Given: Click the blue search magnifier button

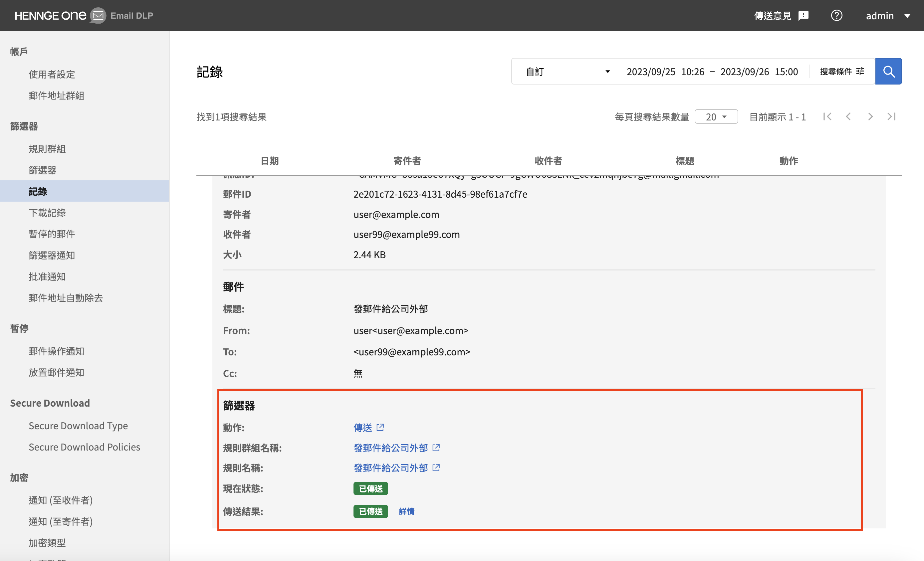Looking at the screenshot, I should [888, 71].
